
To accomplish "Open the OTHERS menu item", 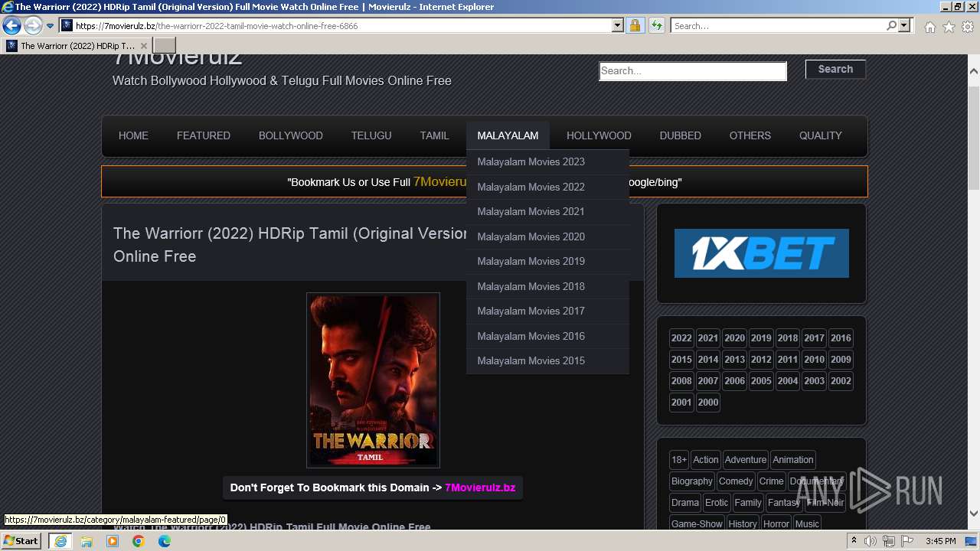I will pos(750,135).
